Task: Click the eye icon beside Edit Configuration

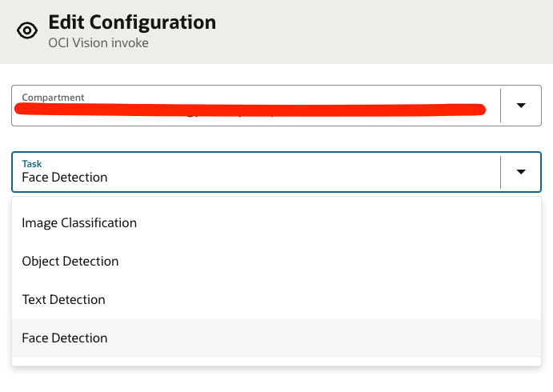Action: click(x=28, y=30)
